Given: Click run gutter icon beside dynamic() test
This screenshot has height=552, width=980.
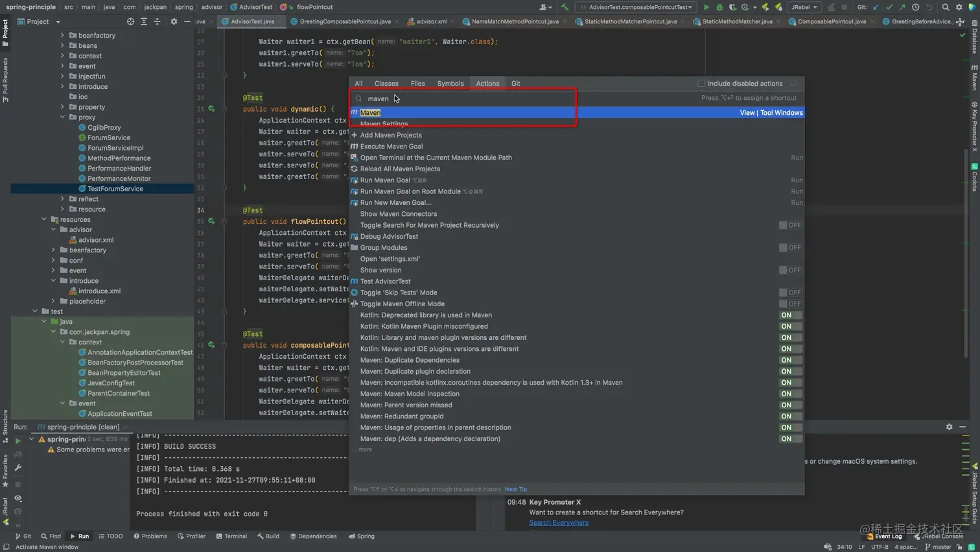Looking at the screenshot, I should point(211,109).
